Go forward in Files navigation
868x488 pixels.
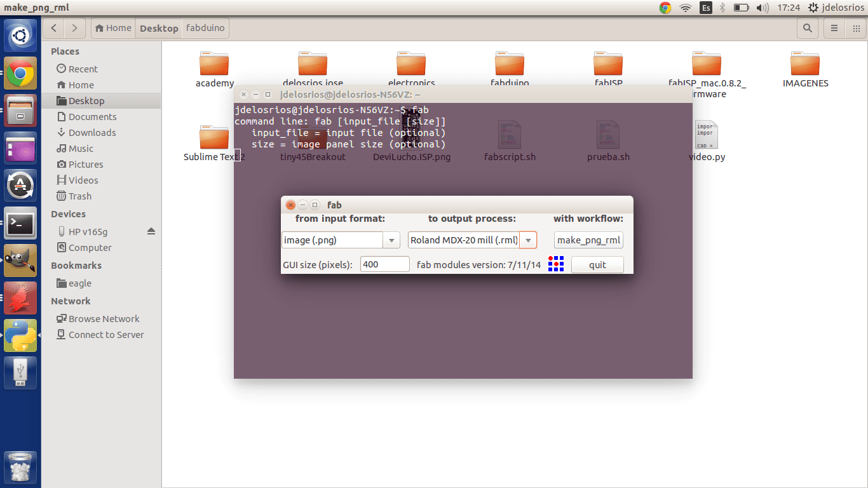click(75, 28)
